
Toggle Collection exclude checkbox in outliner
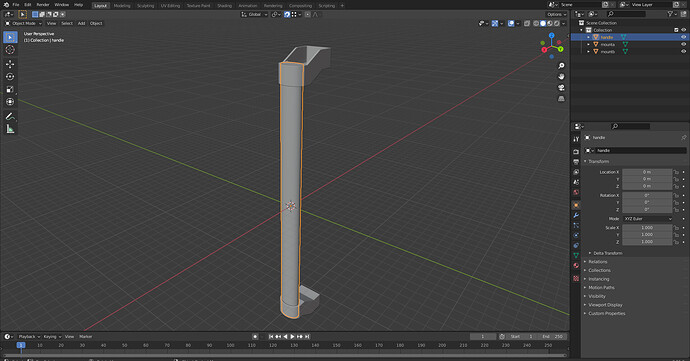pos(676,30)
